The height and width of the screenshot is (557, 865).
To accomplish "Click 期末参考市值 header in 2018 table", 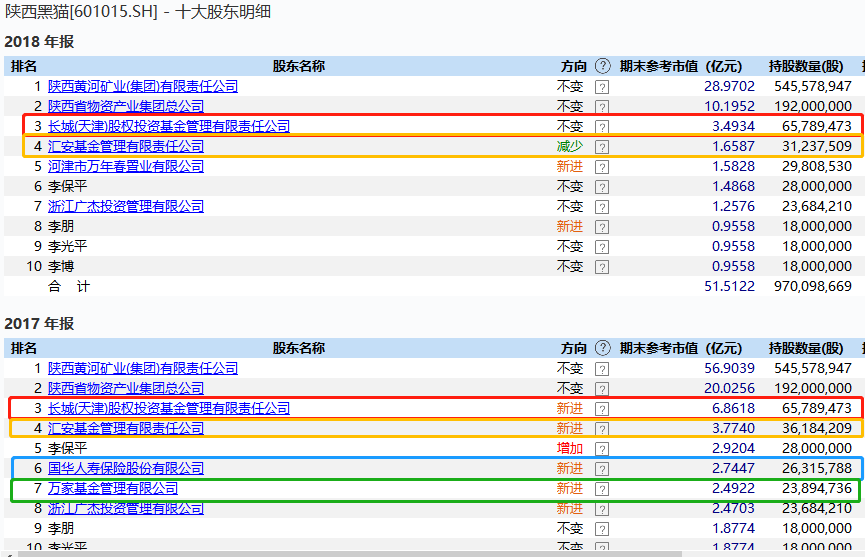I will point(681,66).
